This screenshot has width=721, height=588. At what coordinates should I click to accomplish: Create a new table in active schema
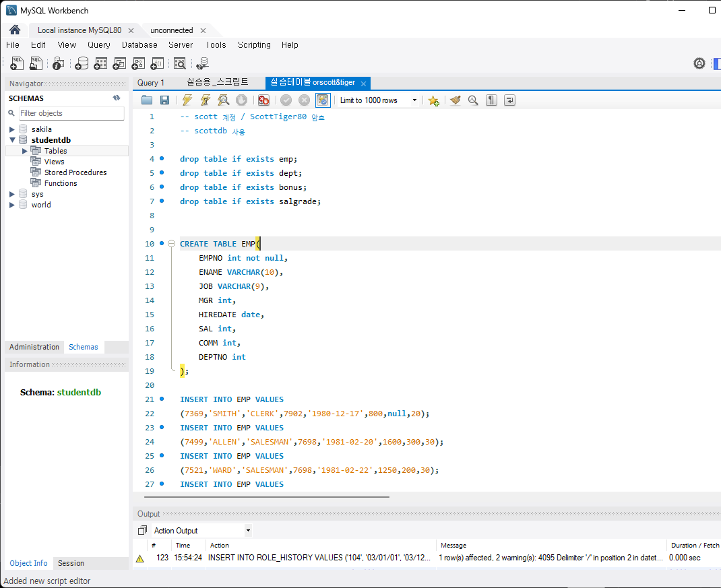click(100, 63)
